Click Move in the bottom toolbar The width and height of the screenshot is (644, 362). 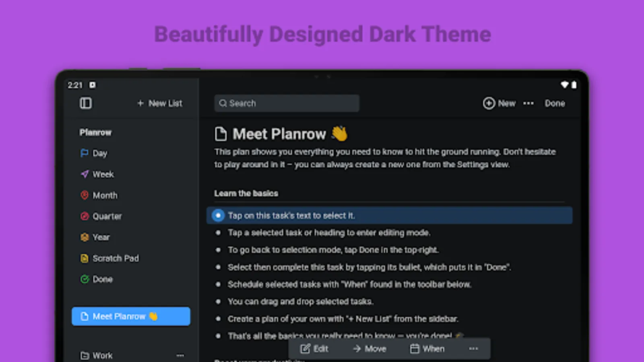click(x=369, y=349)
